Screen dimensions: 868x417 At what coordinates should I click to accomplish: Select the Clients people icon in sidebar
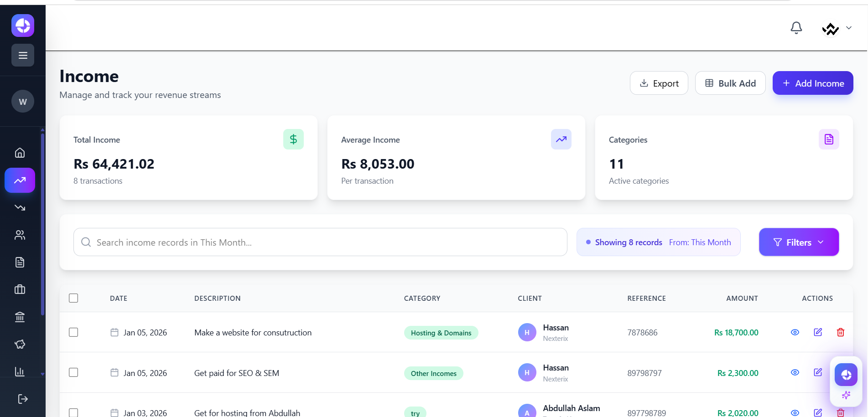click(20, 235)
